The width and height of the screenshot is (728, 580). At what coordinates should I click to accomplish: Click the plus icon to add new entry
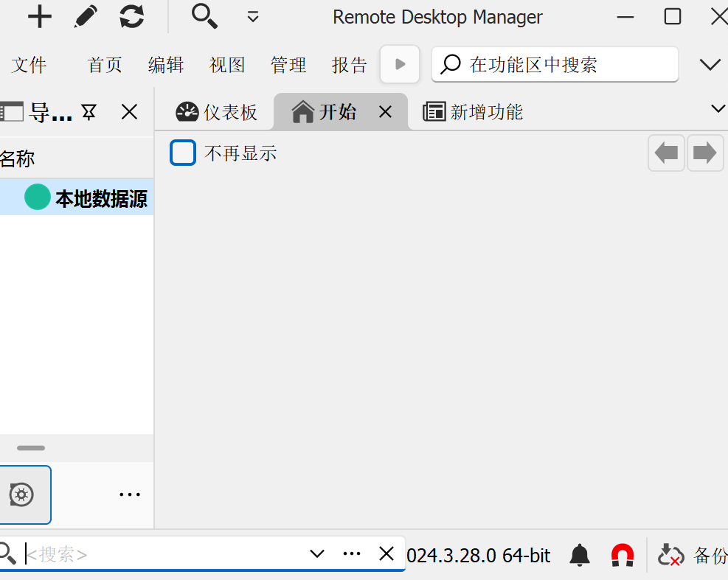40,17
